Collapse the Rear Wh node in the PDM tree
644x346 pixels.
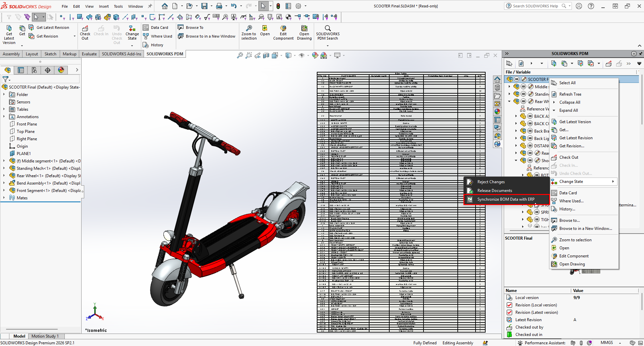(x=509, y=101)
